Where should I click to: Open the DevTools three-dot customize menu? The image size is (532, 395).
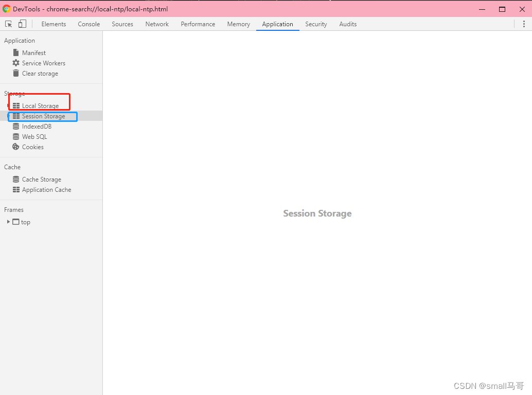pos(524,24)
